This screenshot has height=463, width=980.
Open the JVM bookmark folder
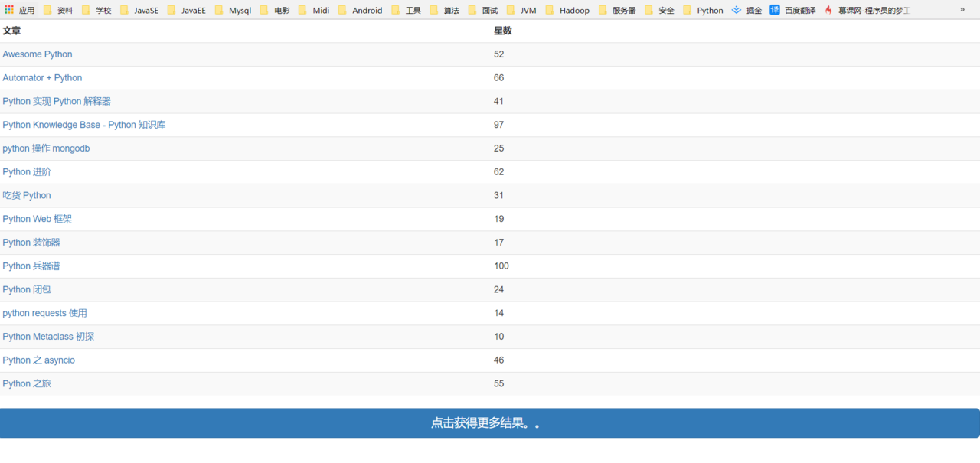coord(521,10)
